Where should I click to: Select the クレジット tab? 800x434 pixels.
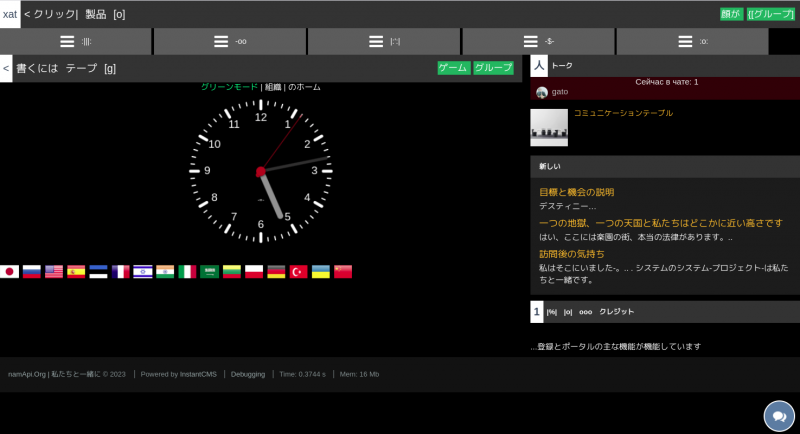coord(616,312)
